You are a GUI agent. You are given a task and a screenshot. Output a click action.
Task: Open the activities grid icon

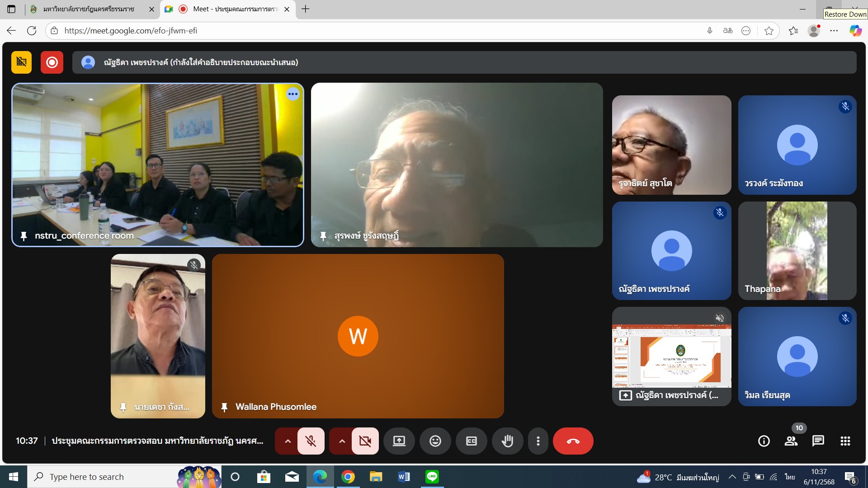[845, 441]
